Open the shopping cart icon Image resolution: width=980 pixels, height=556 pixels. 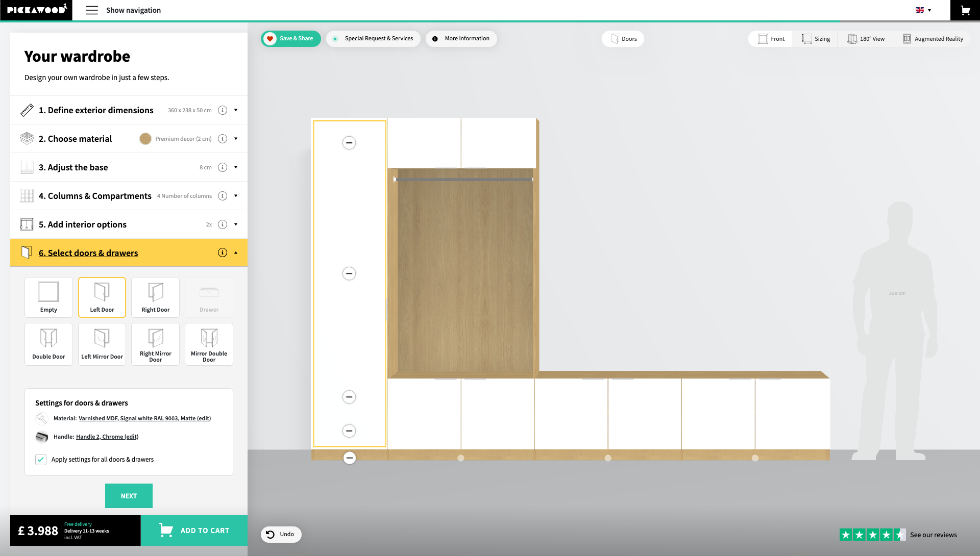pyautogui.click(x=965, y=10)
